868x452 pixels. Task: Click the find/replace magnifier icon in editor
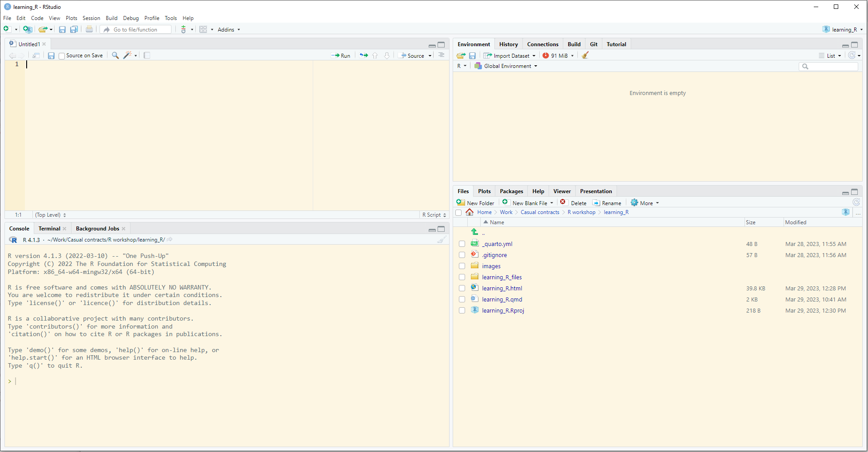[115, 56]
